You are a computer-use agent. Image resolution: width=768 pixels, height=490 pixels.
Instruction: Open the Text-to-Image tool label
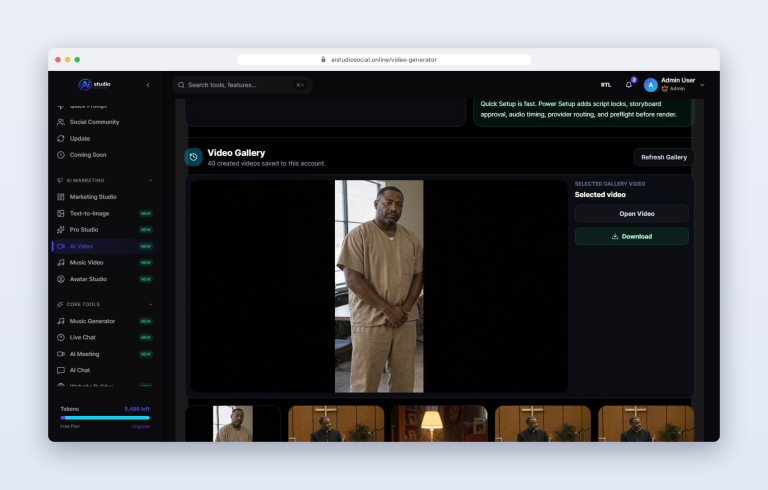point(89,214)
